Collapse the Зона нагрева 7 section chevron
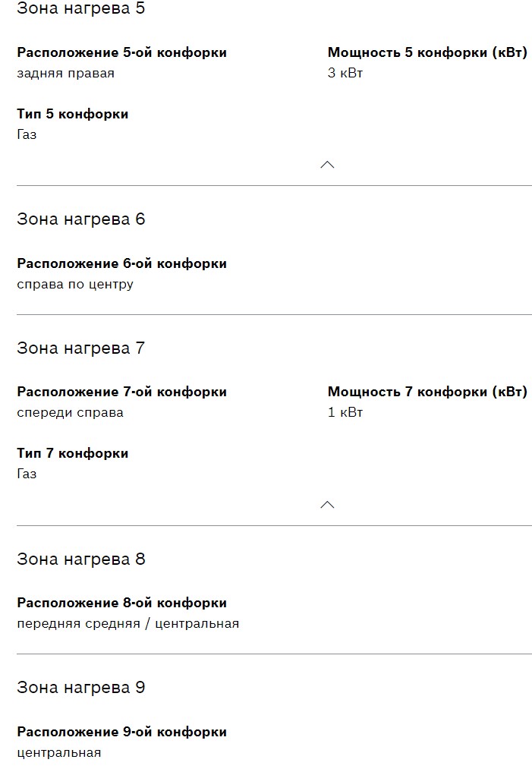 coord(327,505)
